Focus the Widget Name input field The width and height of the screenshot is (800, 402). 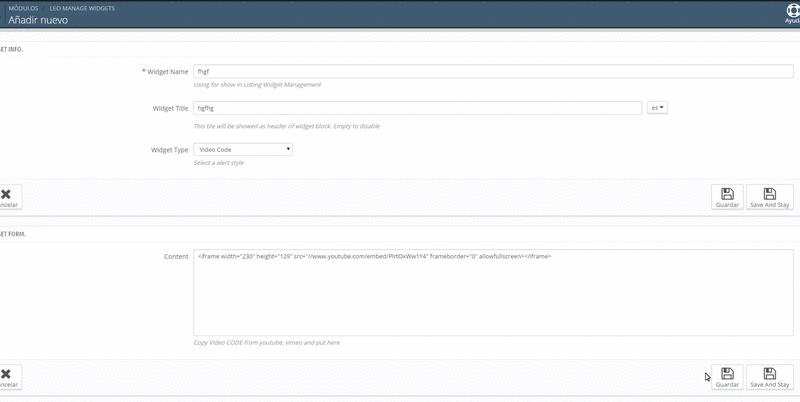[x=493, y=71]
